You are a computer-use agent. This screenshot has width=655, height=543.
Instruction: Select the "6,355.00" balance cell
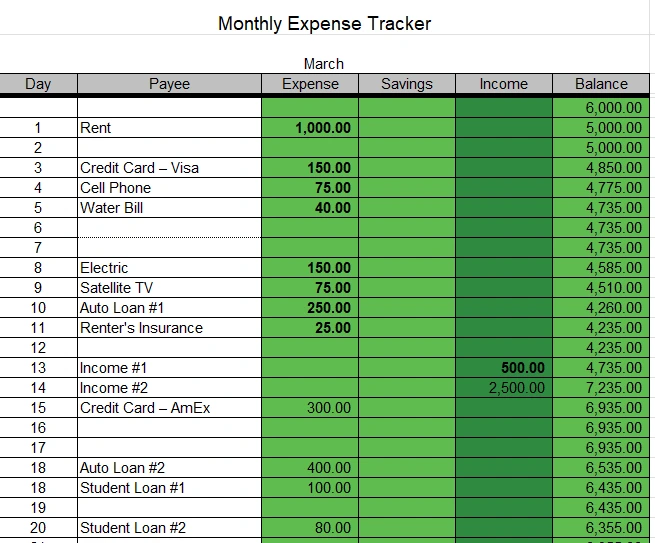pos(601,528)
